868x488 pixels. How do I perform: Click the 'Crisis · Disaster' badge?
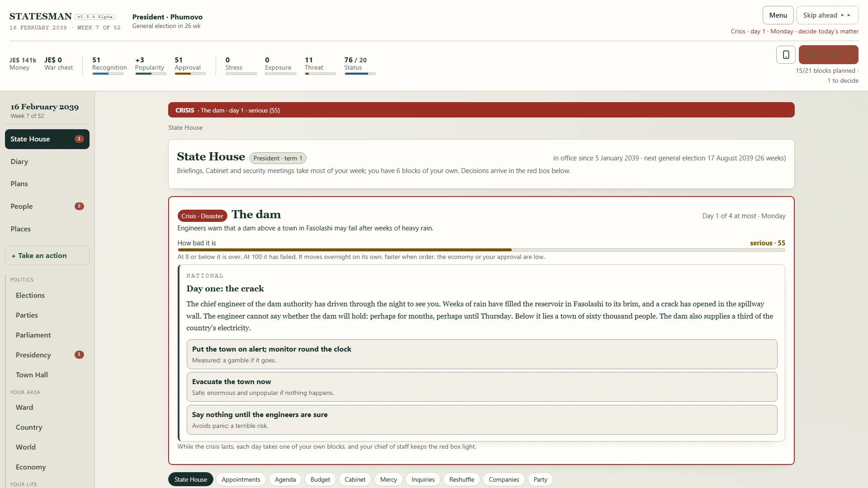coord(202,216)
